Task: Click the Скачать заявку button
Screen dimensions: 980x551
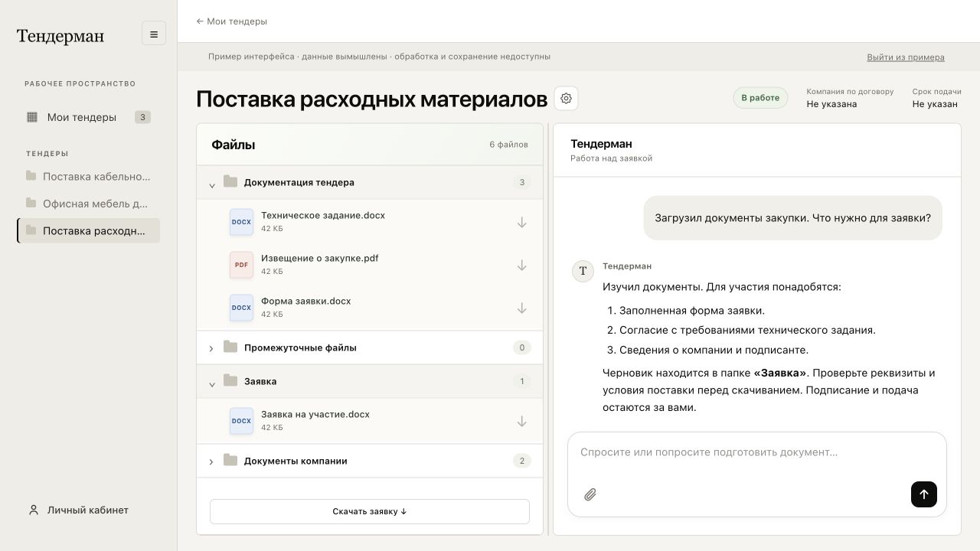Action: pos(370,511)
